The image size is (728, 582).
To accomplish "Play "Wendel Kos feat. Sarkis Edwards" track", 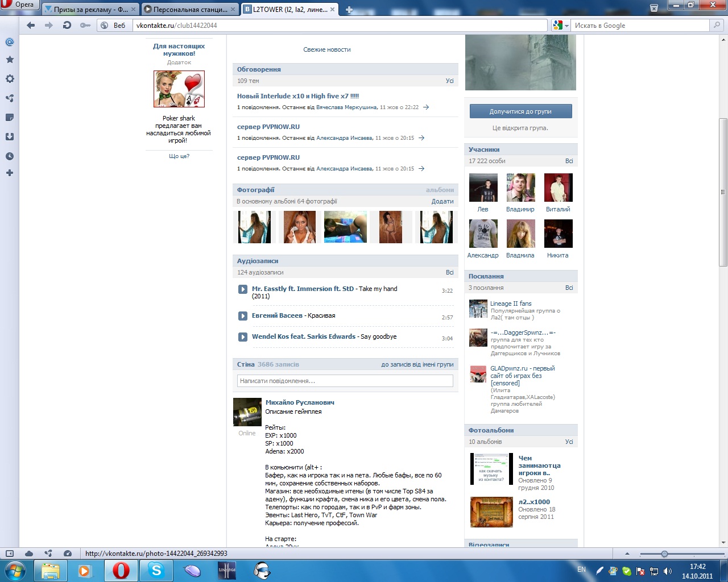I will point(243,337).
